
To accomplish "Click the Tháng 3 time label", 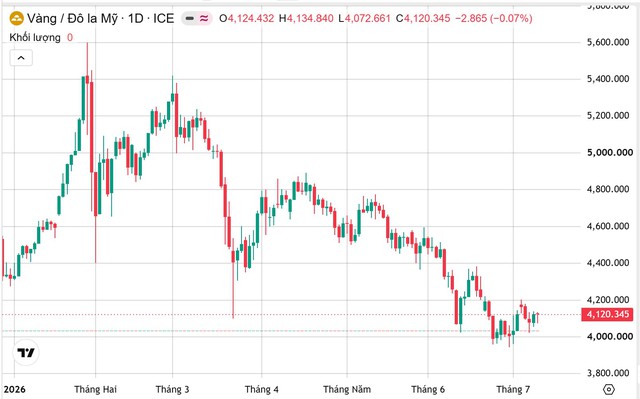I will click(x=172, y=389).
